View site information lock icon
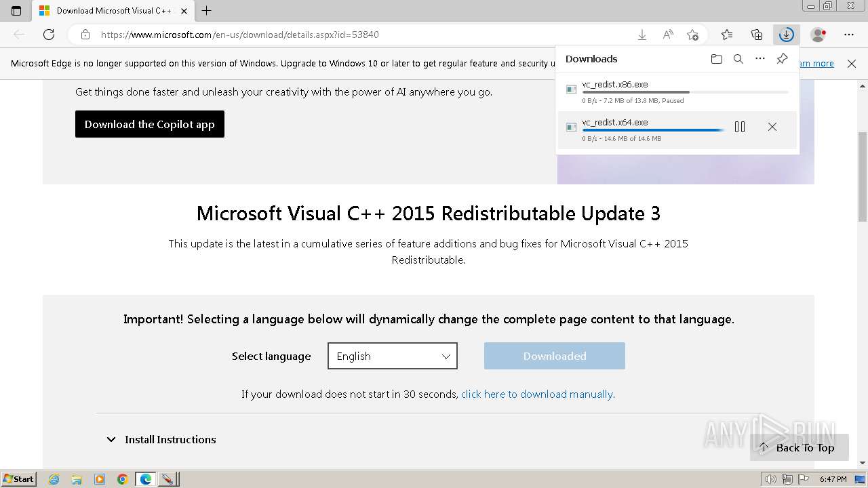The image size is (868, 488). [x=85, y=35]
